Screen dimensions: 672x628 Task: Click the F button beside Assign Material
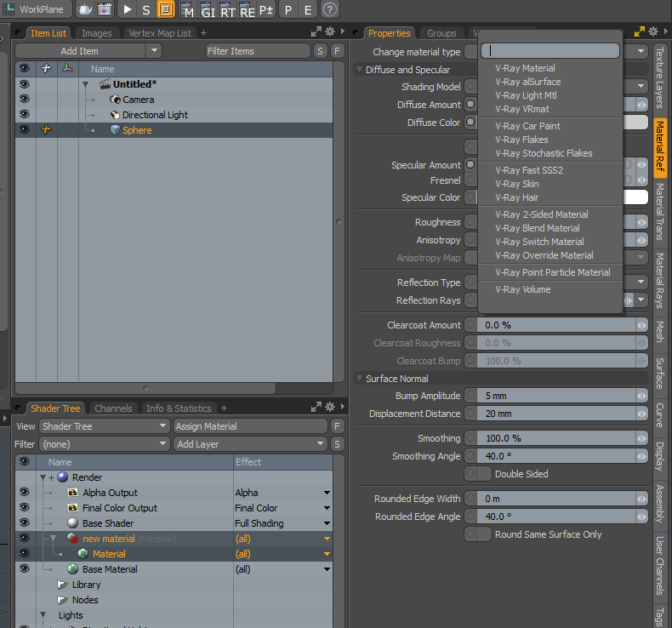pos(337,426)
